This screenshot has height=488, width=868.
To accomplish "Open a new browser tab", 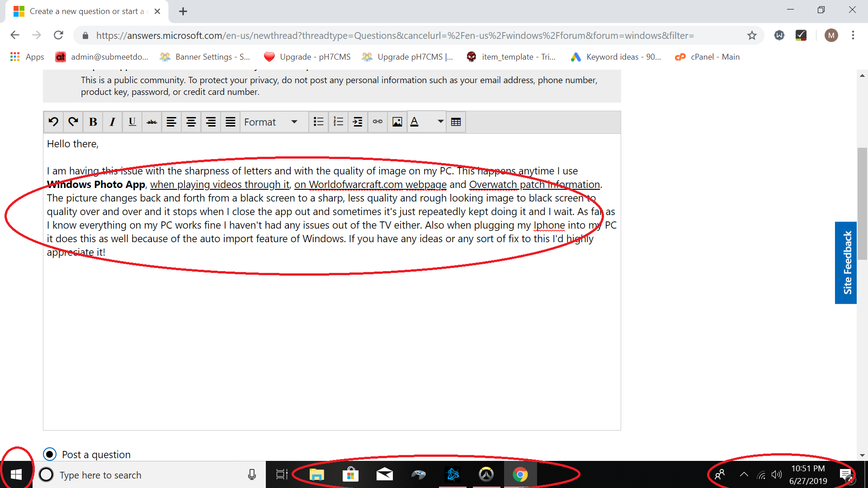I will point(183,11).
